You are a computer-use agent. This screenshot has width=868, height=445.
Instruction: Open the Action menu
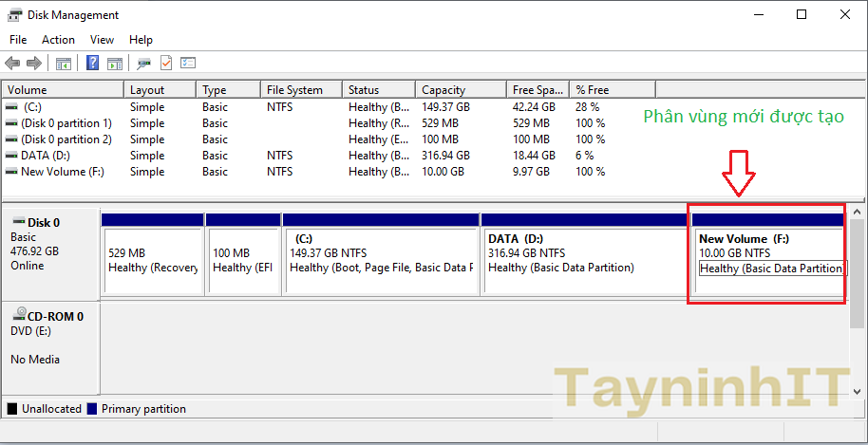tap(58, 40)
